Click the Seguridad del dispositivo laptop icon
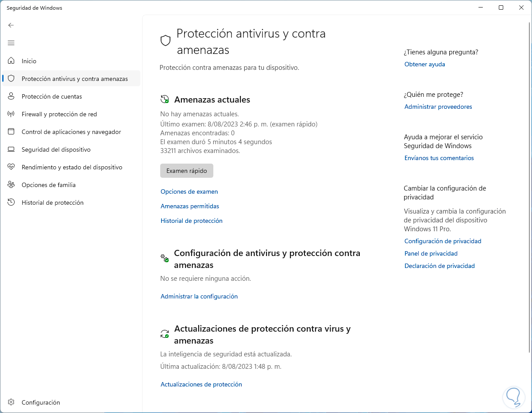Viewport: 532px width, 413px height. (12, 149)
